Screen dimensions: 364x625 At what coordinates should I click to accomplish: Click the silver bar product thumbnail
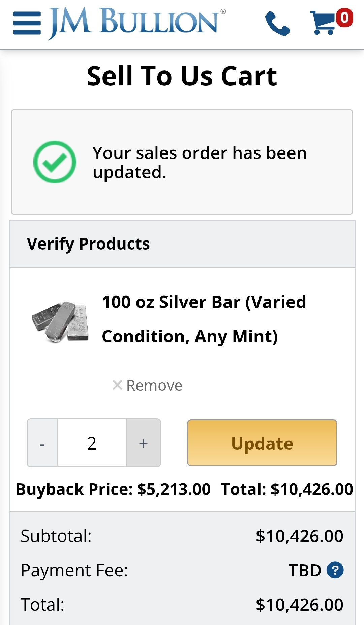pyautogui.click(x=61, y=321)
